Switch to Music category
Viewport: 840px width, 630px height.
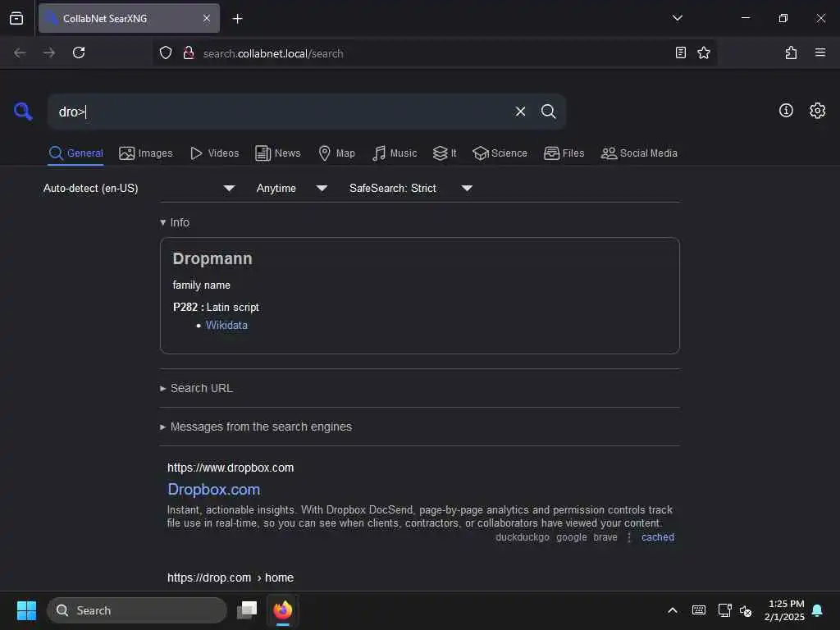[x=395, y=153]
